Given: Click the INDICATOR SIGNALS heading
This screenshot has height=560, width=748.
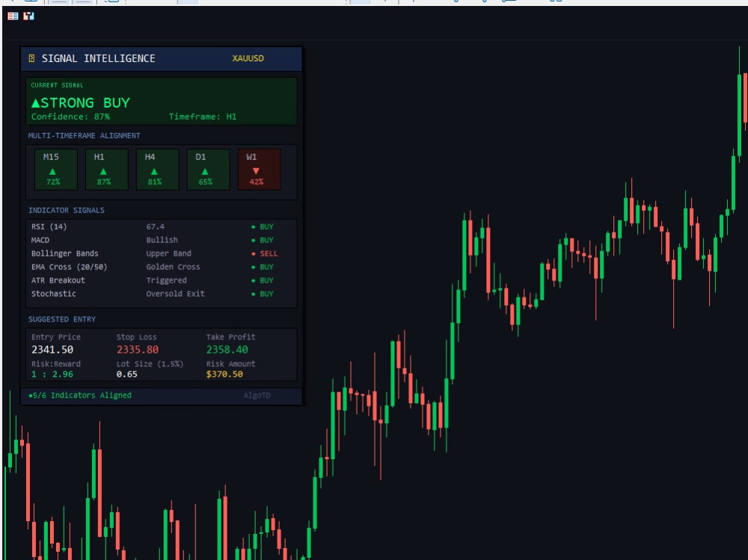Looking at the screenshot, I should click(x=67, y=210).
